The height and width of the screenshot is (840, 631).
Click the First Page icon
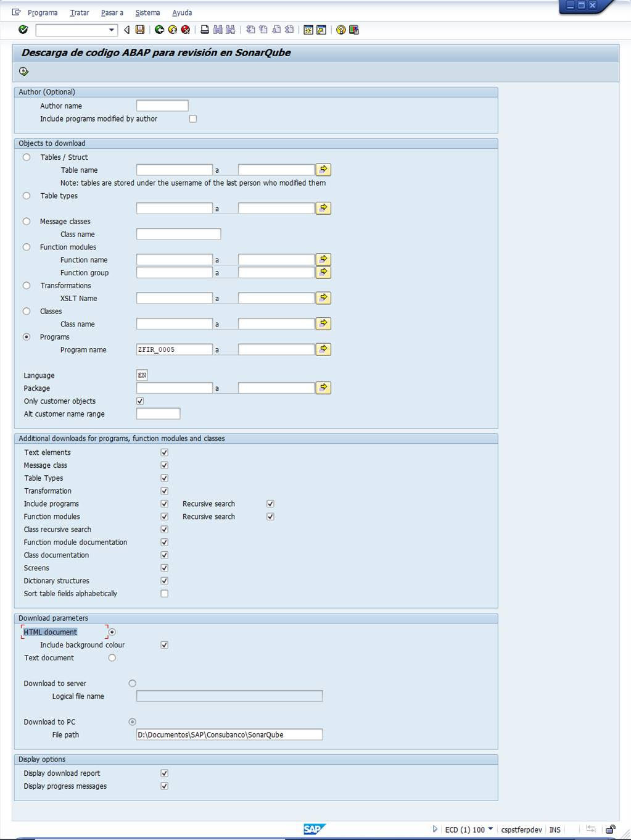point(250,30)
